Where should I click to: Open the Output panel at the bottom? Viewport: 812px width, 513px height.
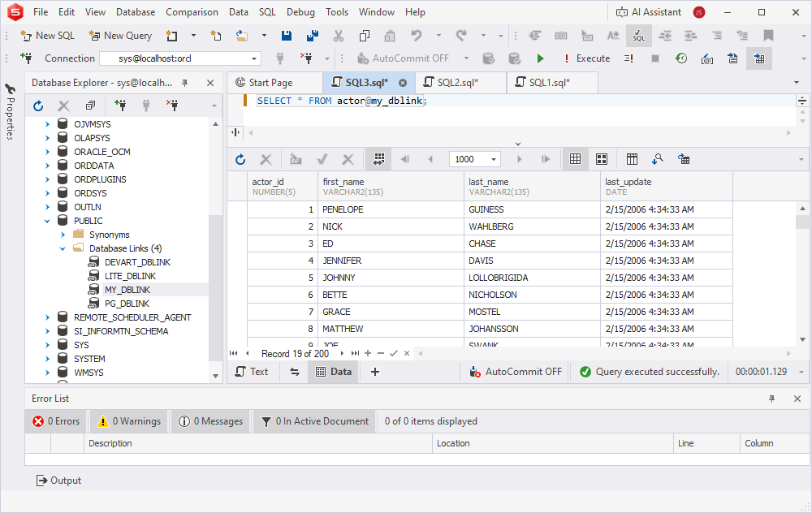click(58, 480)
